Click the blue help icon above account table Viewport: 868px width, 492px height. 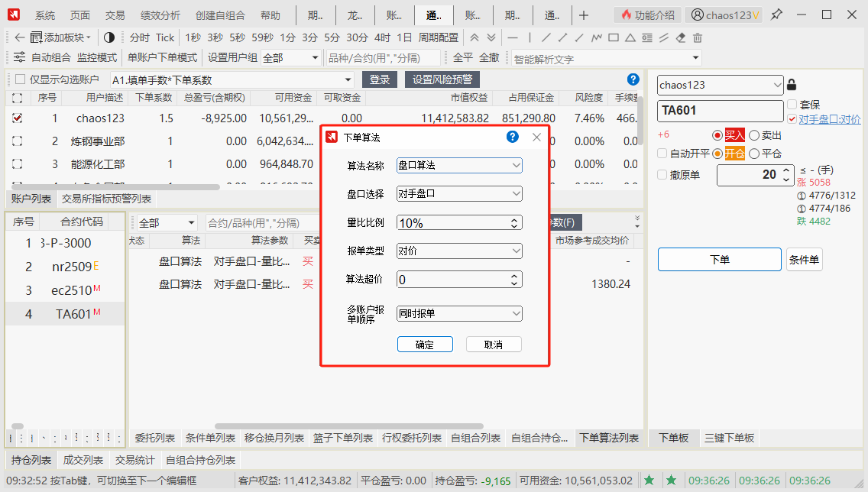[x=633, y=79]
